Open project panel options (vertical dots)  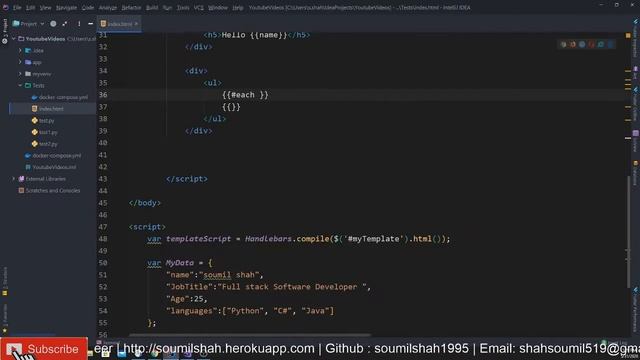[x=79, y=24]
